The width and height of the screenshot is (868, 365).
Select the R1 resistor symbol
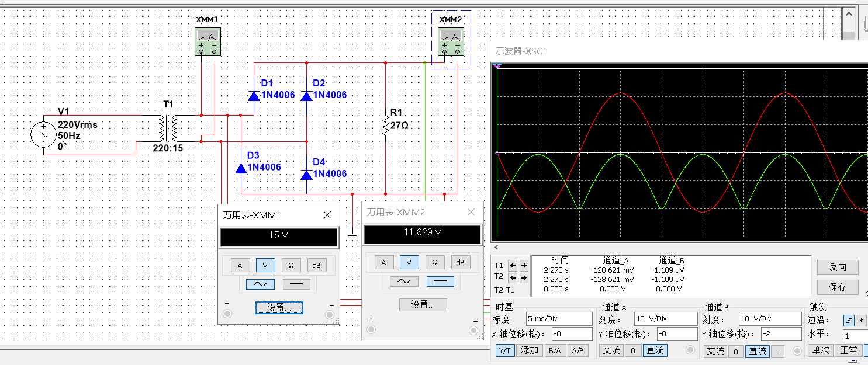386,126
